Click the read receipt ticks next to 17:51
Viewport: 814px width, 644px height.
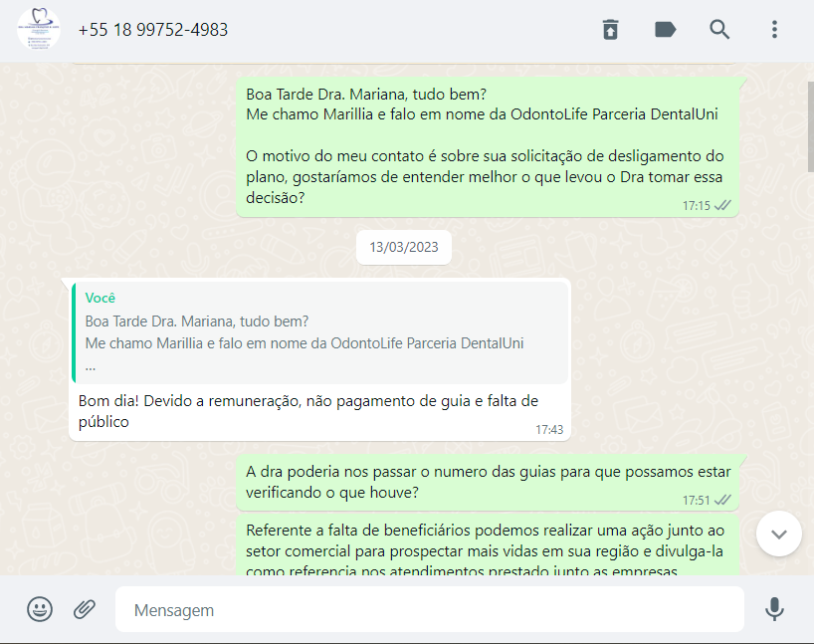722,500
